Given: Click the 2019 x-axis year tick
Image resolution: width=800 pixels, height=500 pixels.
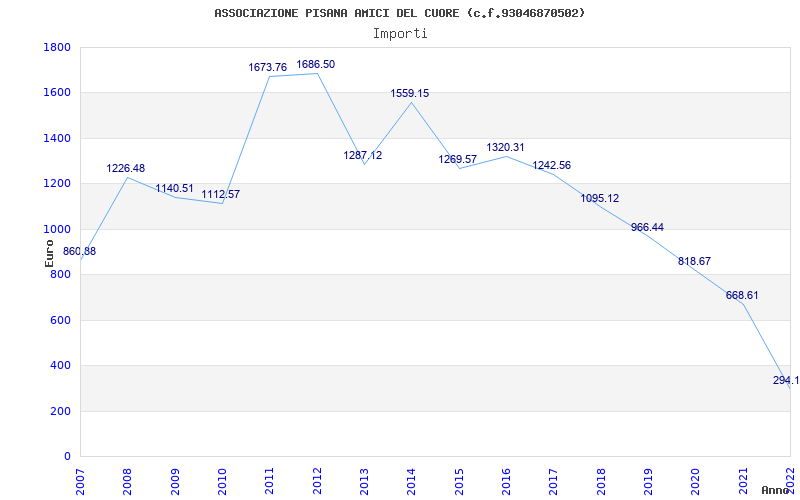Looking at the screenshot, I should pyautogui.click(x=648, y=481).
